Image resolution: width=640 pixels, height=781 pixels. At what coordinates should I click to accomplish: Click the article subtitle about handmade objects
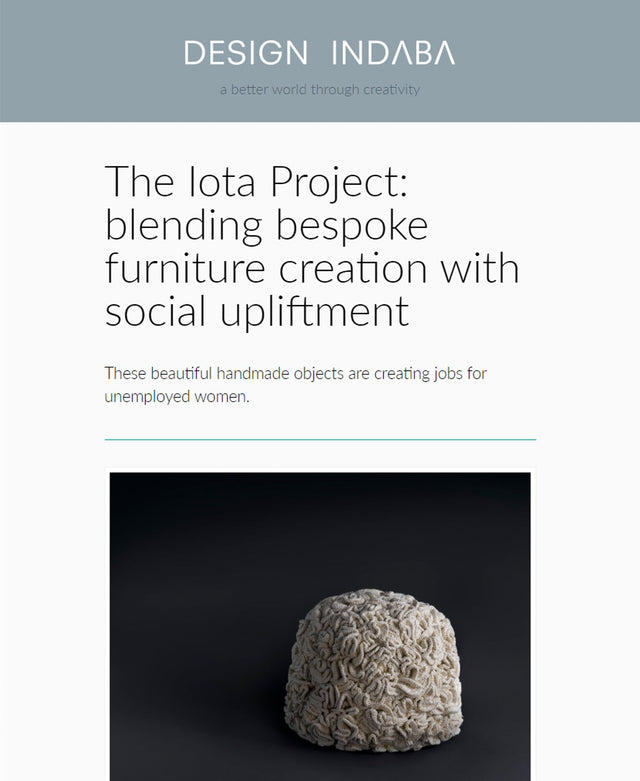click(295, 385)
